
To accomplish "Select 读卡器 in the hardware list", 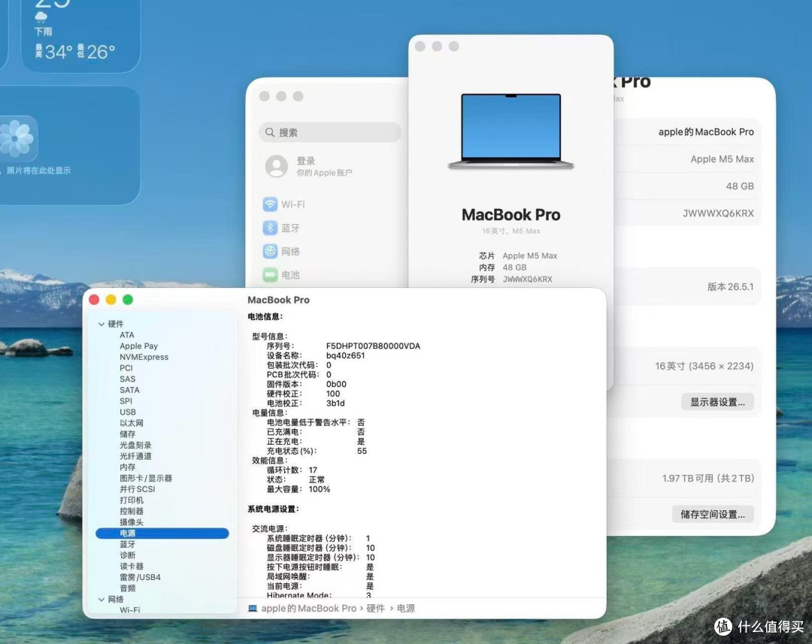I will click(x=132, y=567).
